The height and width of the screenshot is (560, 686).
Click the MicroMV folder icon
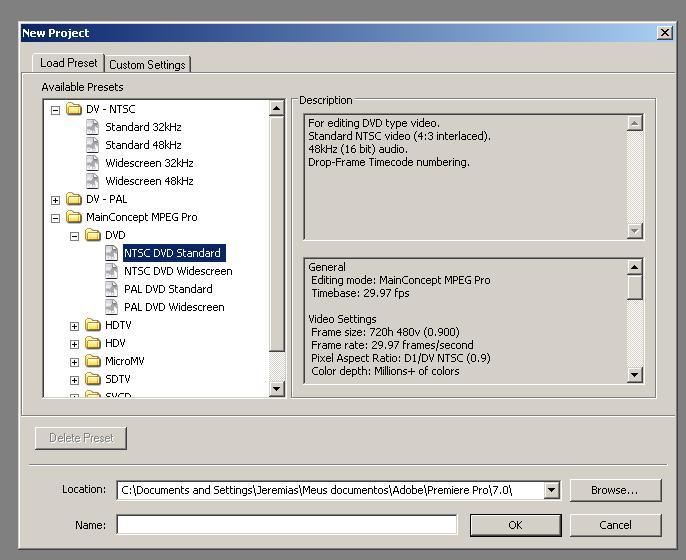click(x=93, y=360)
